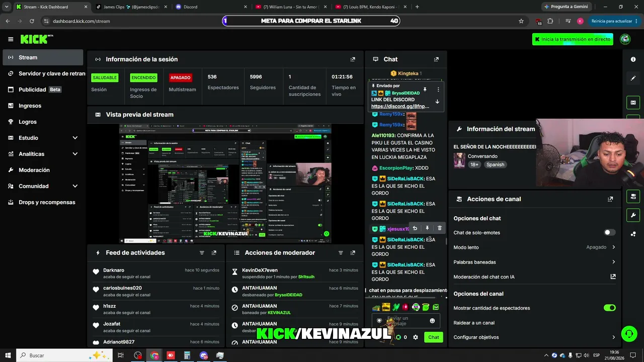The width and height of the screenshot is (644, 362).
Task: Open Logros in the sidebar
Action: click(43, 122)
